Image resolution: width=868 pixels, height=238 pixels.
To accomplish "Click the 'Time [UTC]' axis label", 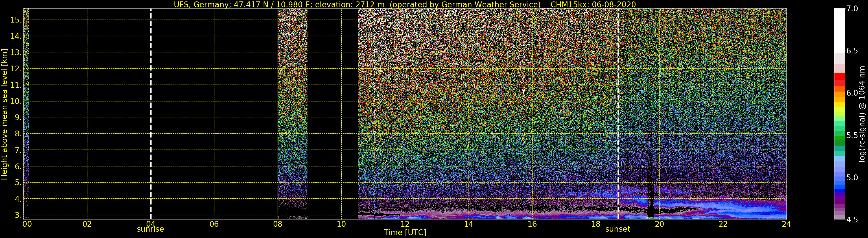I will (x=405, y=233).
